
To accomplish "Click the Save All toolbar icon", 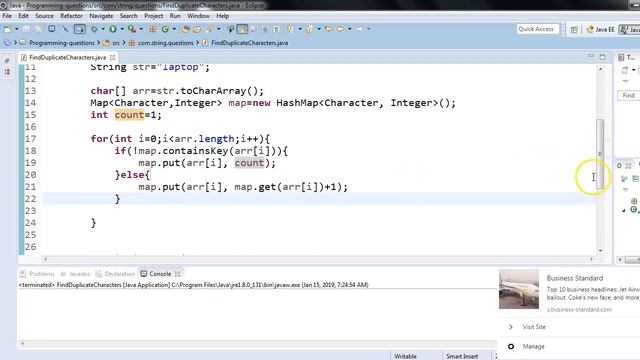I will pyautogui.click(x=38, y=29).
